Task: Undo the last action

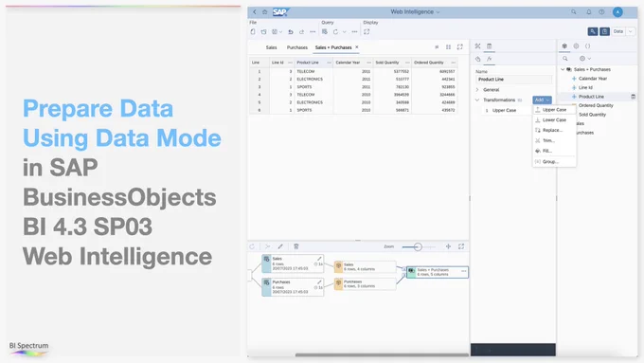Action: tap(291, 31)
